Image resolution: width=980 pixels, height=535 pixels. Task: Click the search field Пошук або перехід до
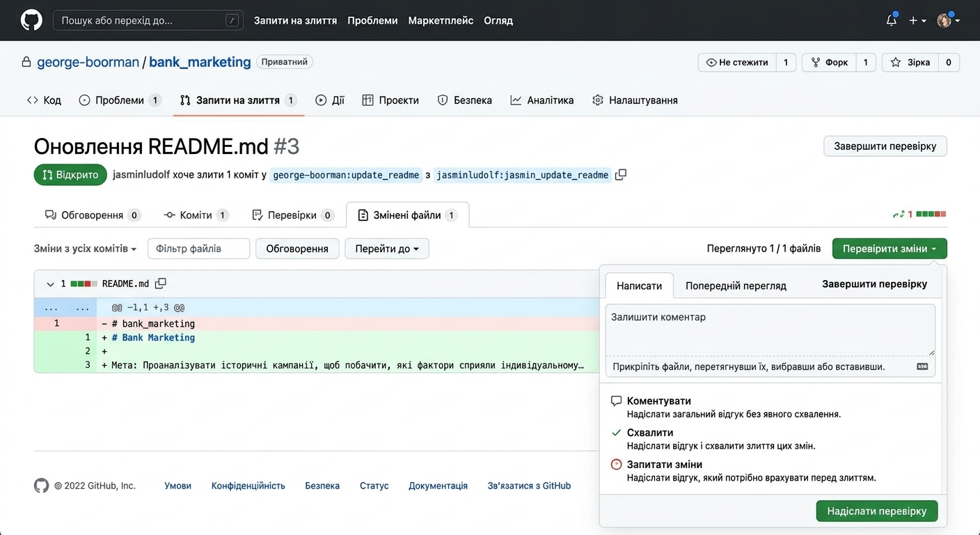coord(148,21)
